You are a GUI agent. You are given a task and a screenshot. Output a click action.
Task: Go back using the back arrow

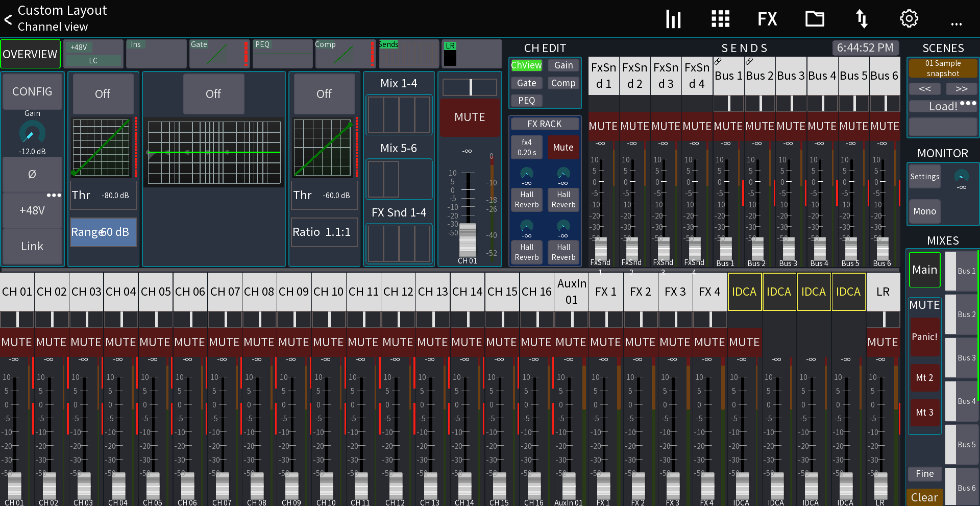point(8,19)
